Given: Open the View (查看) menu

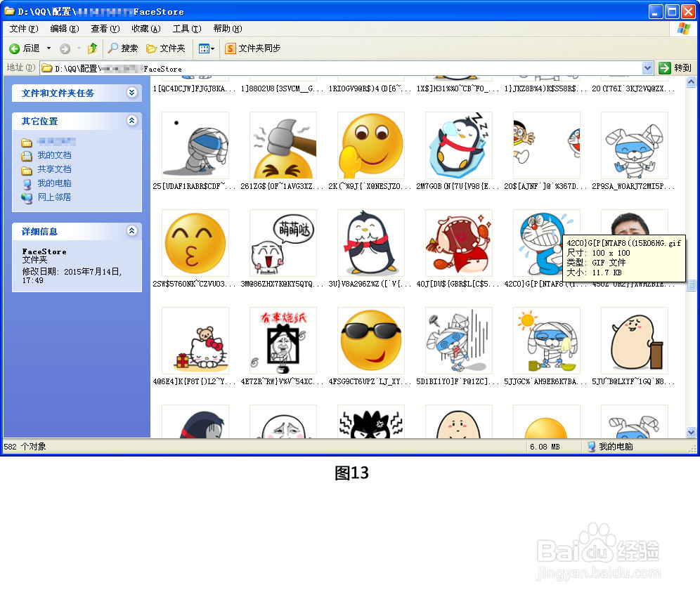Looking at the screenshot, I should click(x=105, y=29).
